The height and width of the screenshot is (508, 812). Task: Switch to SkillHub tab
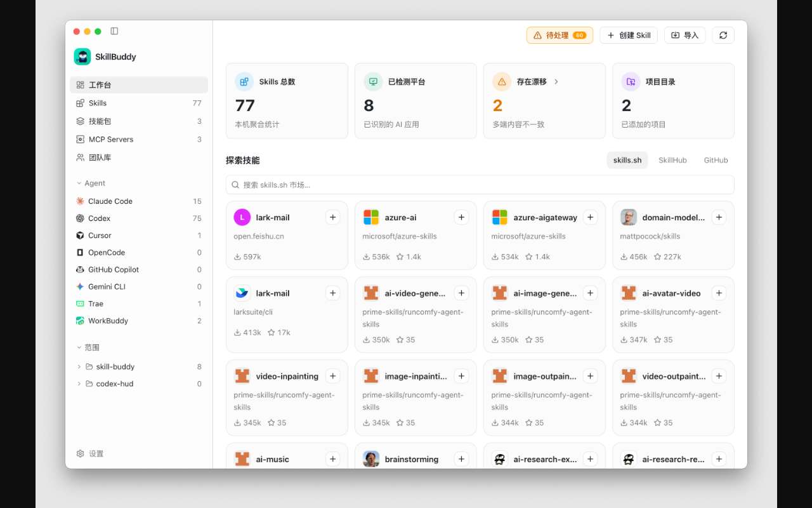(672, 161)
